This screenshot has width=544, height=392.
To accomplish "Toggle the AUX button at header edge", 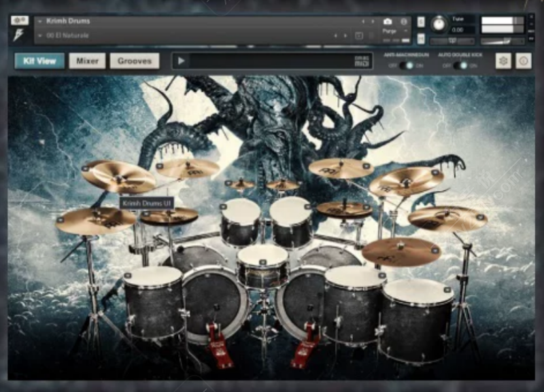I will pyautogui.click(x=531, y=31).
